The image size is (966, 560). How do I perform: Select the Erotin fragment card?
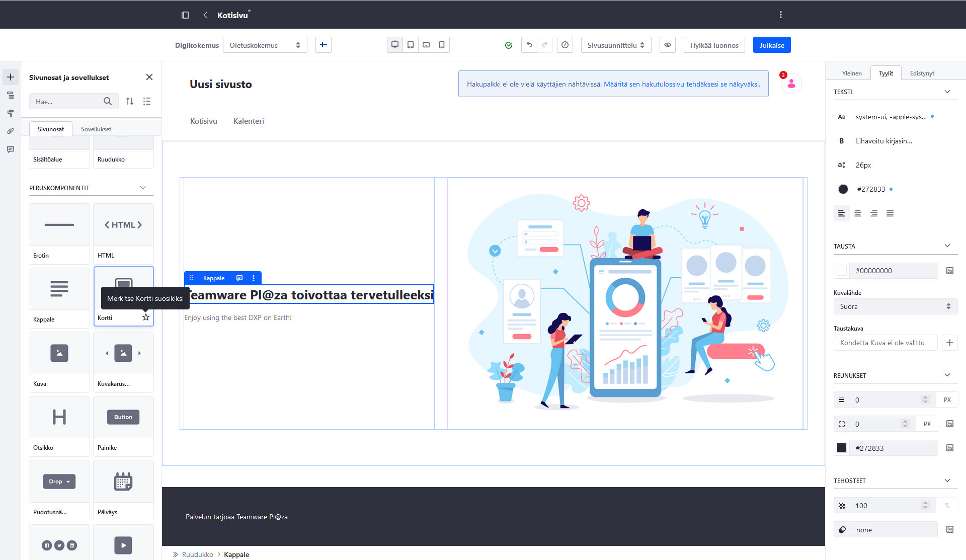tap(59, 234)
